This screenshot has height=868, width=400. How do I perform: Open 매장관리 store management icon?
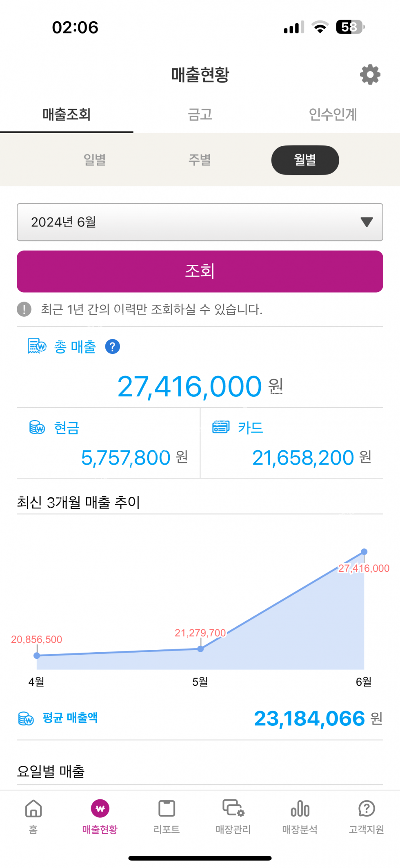click(233, 808)
